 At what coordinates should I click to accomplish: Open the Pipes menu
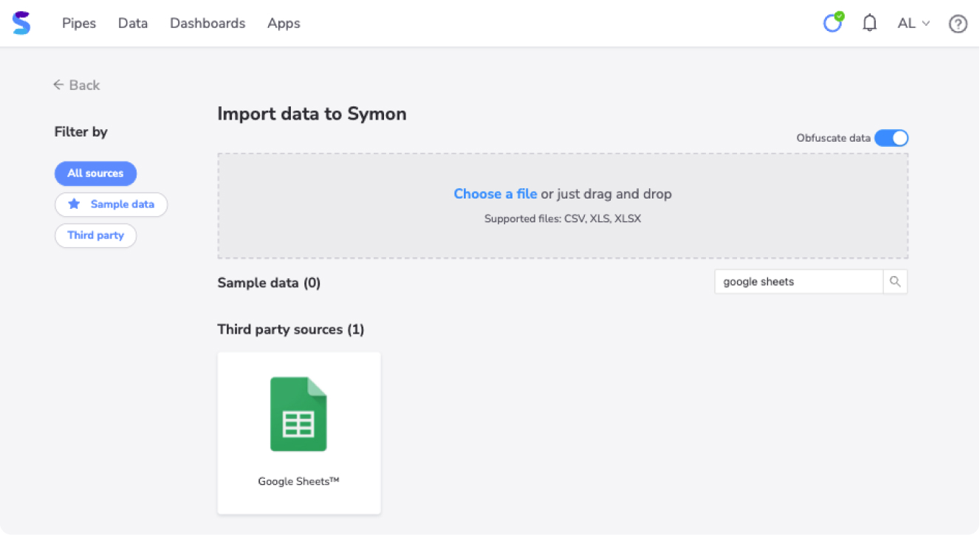(79, 24)
